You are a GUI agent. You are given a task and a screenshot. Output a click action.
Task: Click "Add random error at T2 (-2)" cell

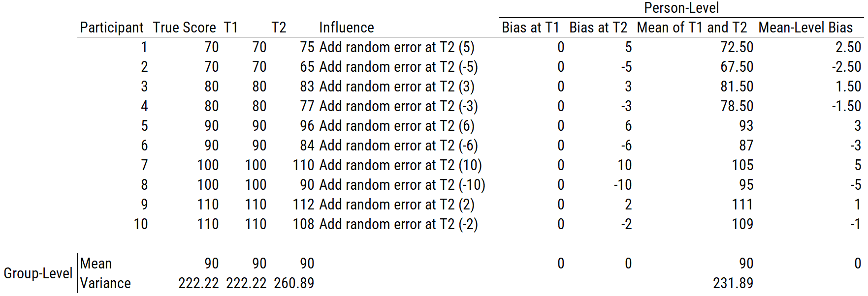pyautogui.click(x=398, y=224)
